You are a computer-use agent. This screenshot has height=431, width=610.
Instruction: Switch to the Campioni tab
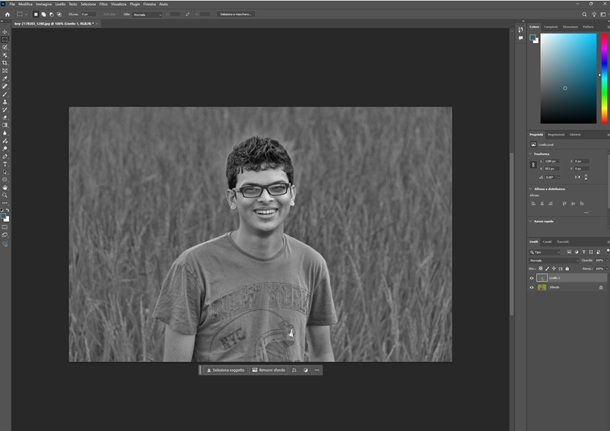[550, 27]
